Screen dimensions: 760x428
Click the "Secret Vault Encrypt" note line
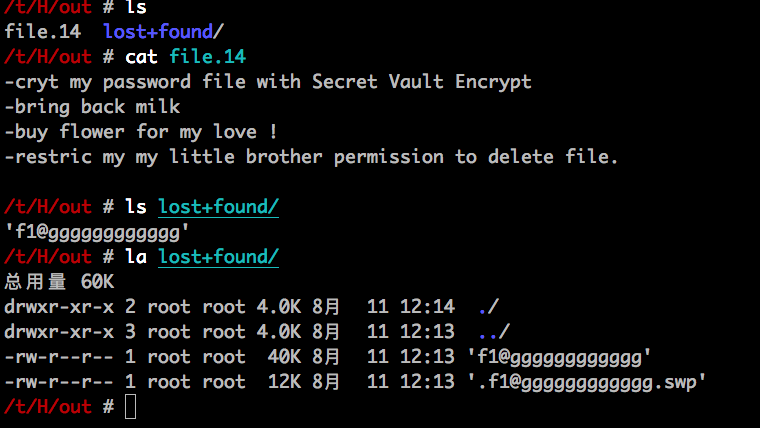(268, 82)
